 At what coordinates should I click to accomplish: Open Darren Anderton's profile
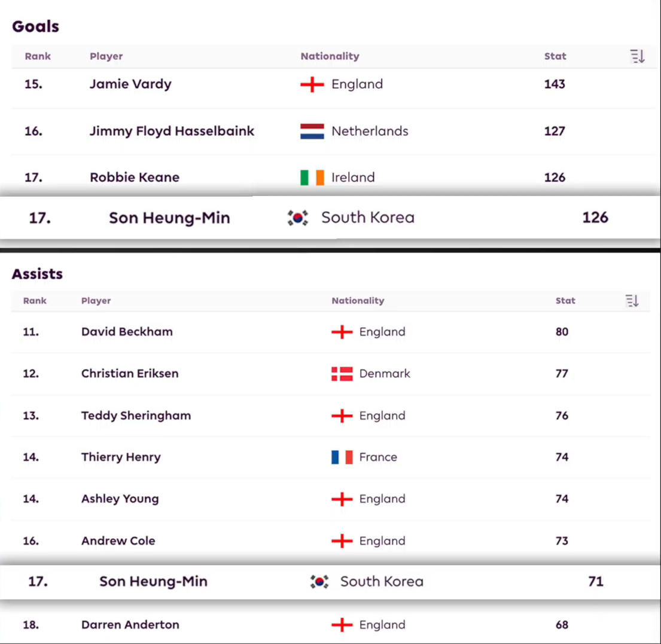tap(130, 625)
